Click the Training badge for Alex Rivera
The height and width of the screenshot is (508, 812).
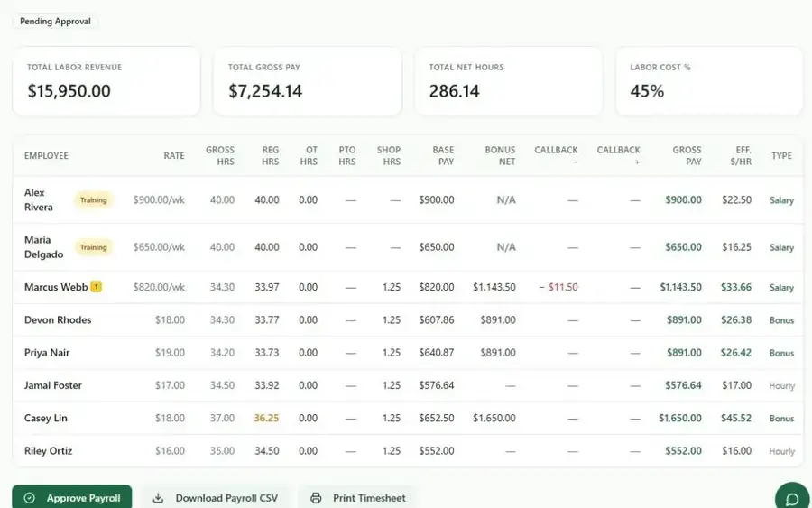(93, 200)
